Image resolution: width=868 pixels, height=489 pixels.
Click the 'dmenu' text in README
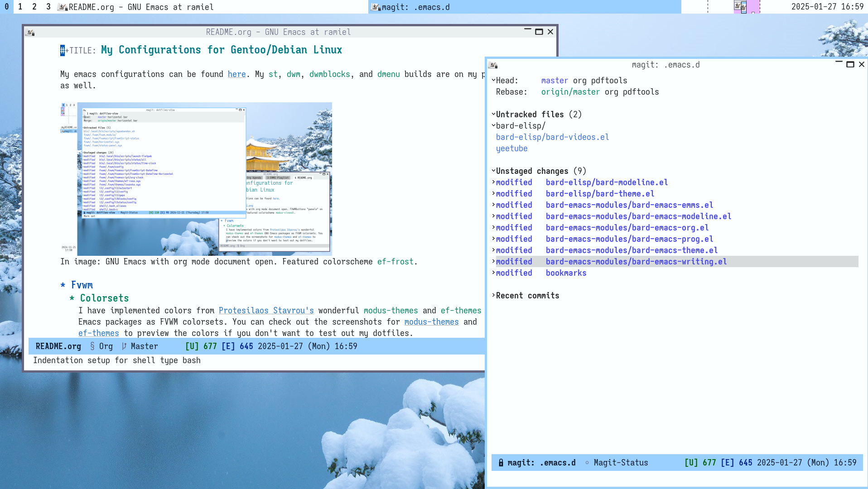389,74
